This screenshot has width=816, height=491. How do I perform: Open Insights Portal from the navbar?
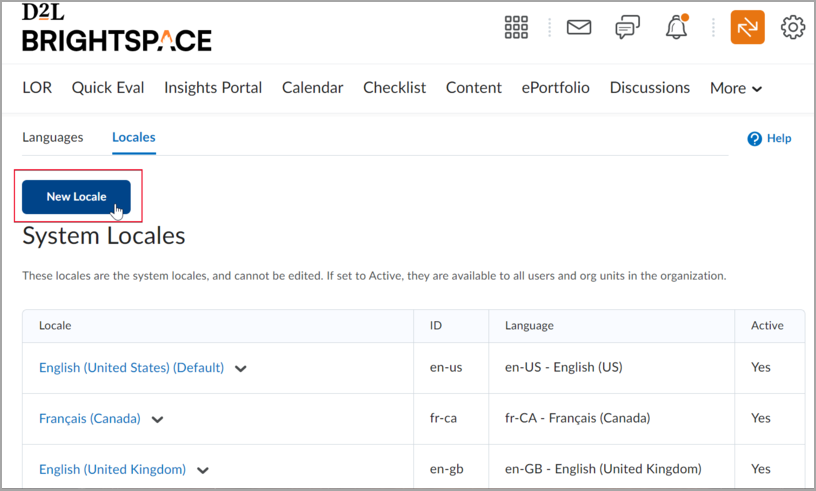click(x=213, y=87)
